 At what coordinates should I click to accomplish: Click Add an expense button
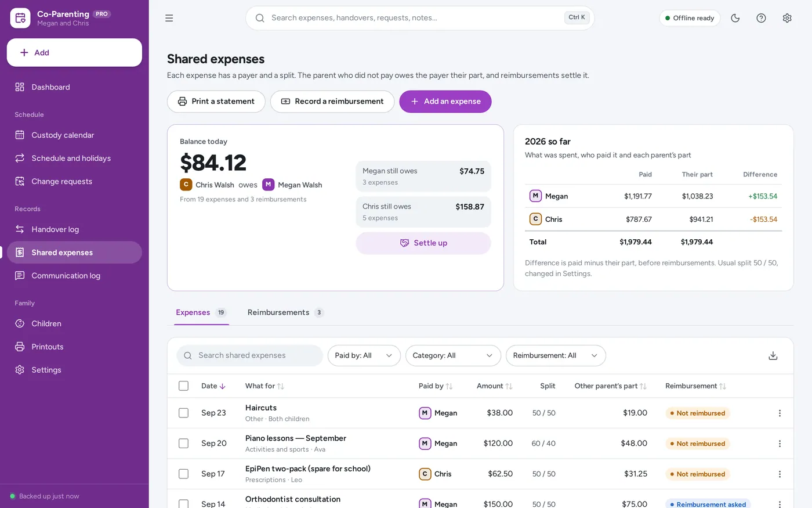coord(445,102)
